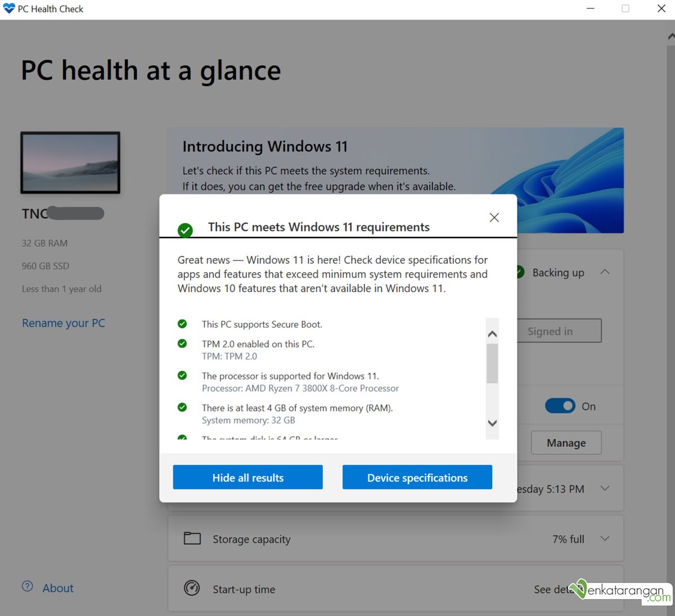
Task: Click the Storage capacity folder icon
Action: coord(192,538)
